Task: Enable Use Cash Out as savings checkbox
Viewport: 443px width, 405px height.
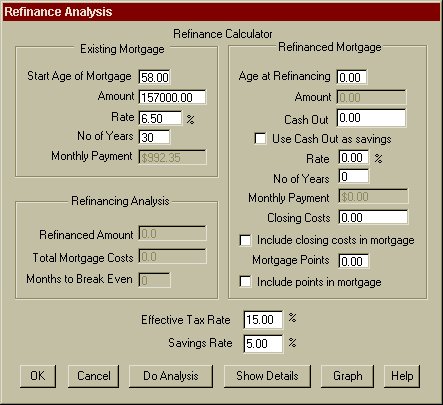Action: click(260, 138)
